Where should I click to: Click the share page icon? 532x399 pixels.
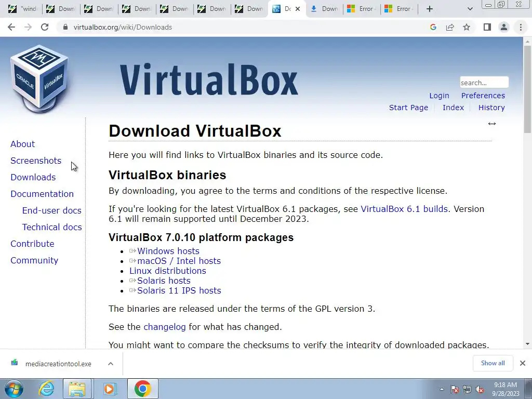coord(450,27)
